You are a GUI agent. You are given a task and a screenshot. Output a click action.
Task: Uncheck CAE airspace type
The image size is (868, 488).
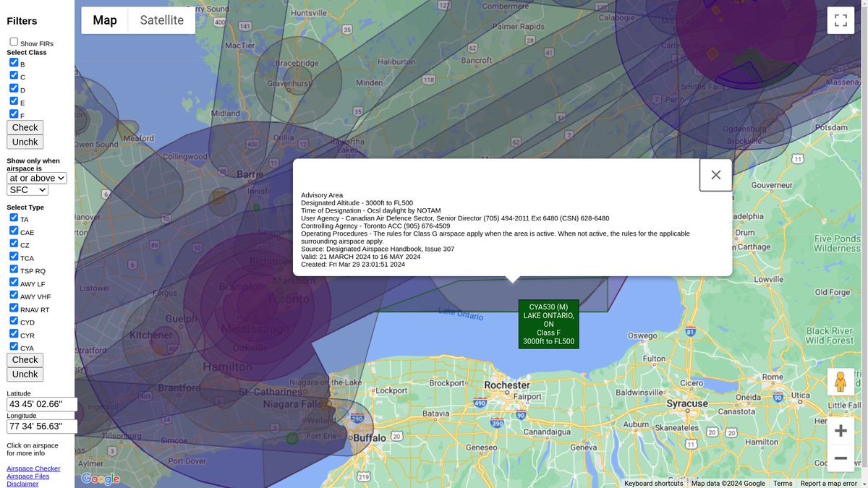(x=14, y=231)
